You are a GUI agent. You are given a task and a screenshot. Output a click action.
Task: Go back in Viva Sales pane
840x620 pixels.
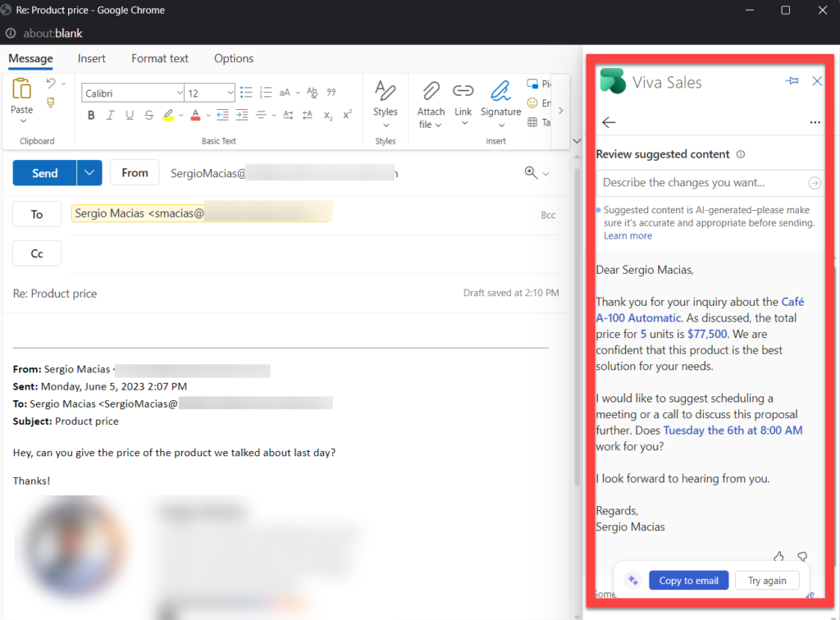(x=609, y=122)
